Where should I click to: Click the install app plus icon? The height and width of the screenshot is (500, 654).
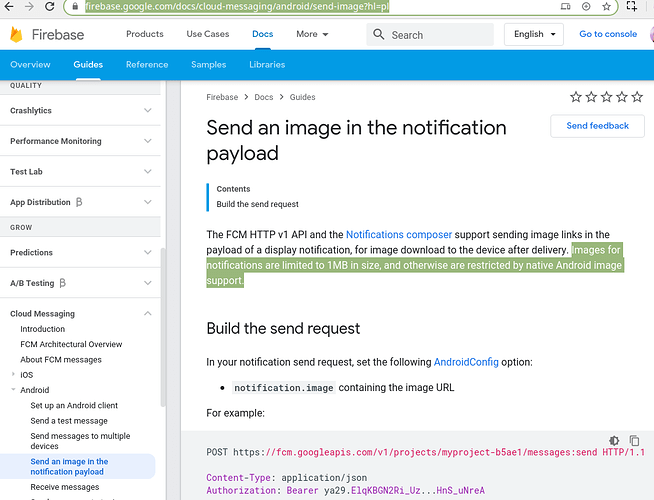[x=586, y=6]
